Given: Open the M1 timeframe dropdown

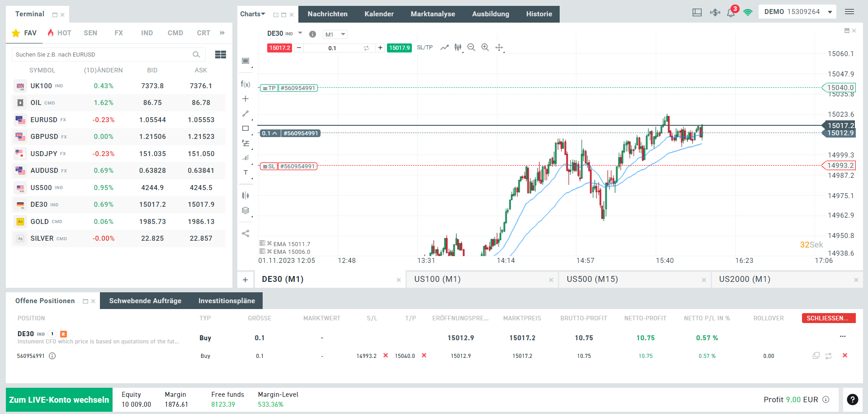Looking at the screenshot, I should 335,34.
